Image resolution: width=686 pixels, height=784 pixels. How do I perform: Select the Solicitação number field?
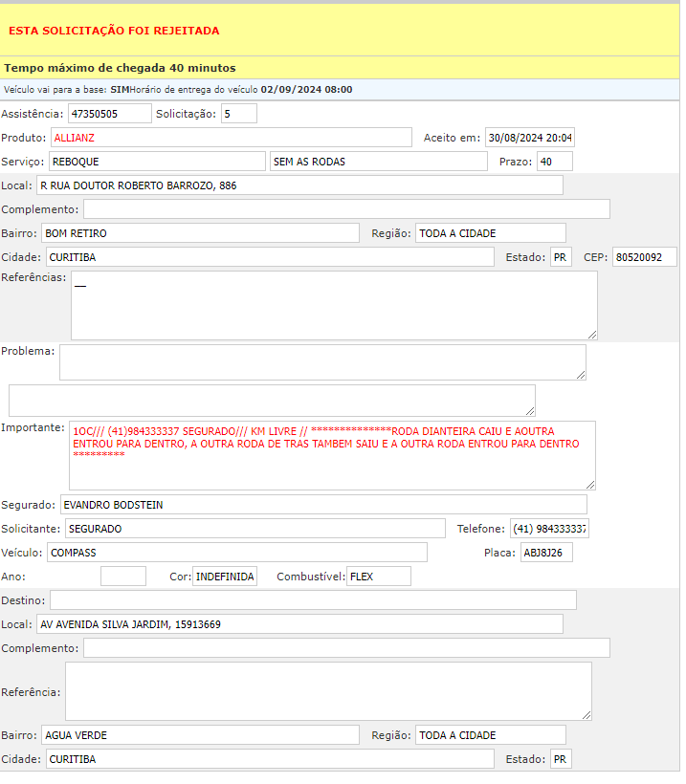coord(238,114)
